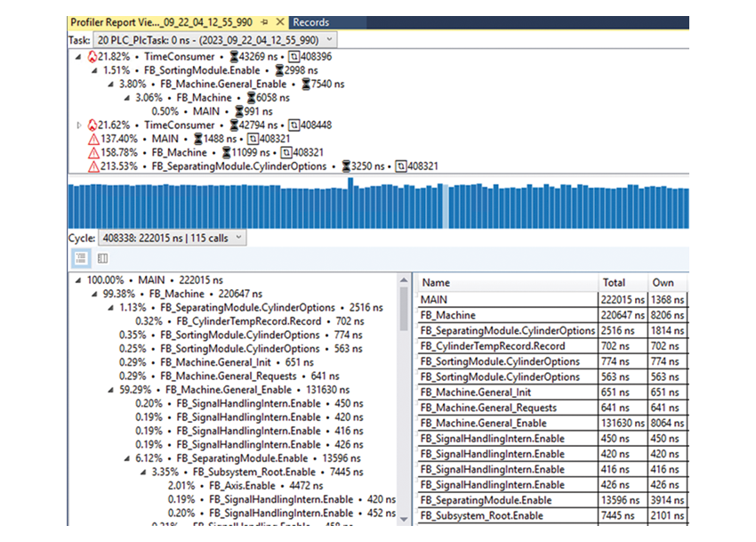Select FB_Subsystem_Root.Enable table row
This screenshot has height=542, width=756.
[x=552, y=516]
